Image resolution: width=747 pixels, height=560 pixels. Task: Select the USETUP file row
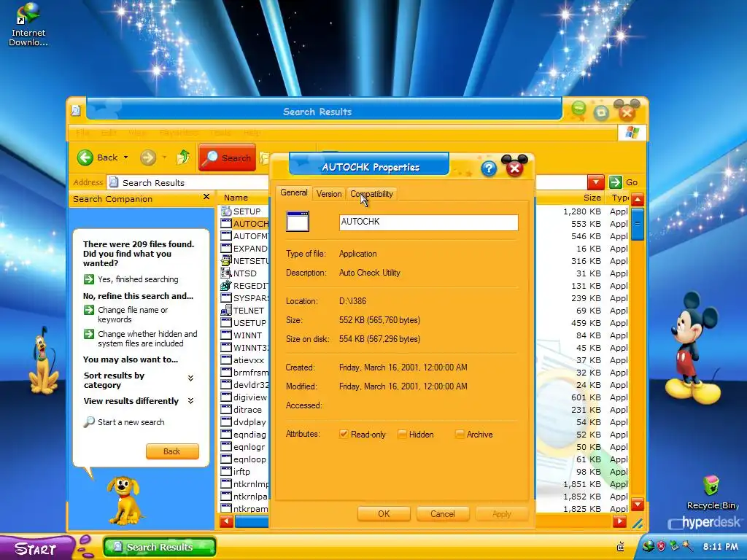[x=244, y=323]
